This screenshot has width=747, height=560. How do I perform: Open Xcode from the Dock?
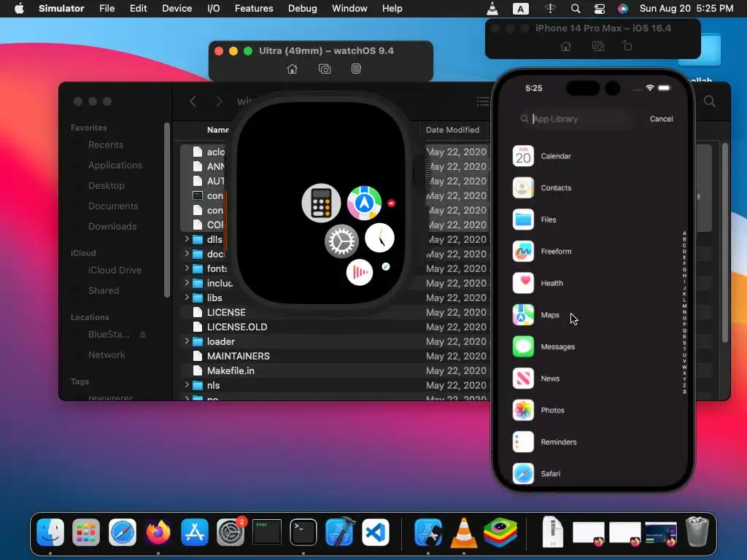[x=340, y=532]
